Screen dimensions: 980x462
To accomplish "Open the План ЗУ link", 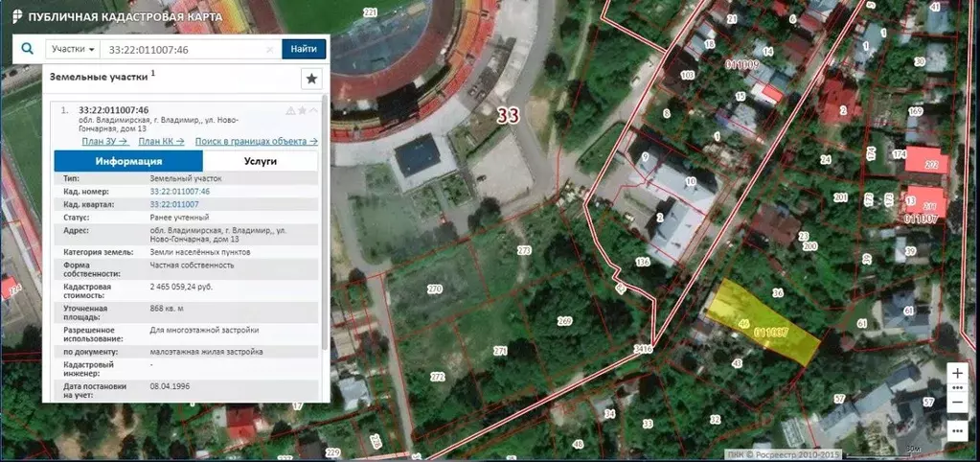I will 105,141.
